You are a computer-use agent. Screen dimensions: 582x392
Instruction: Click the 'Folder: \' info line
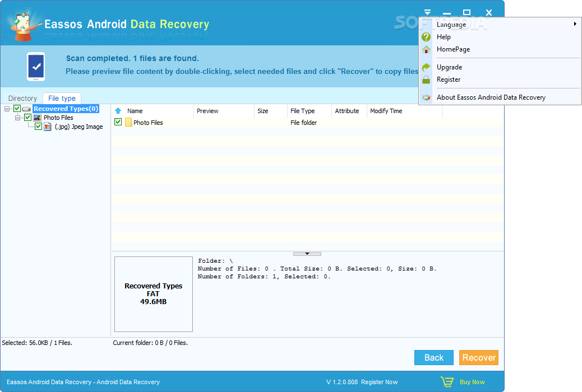point(215,261)
